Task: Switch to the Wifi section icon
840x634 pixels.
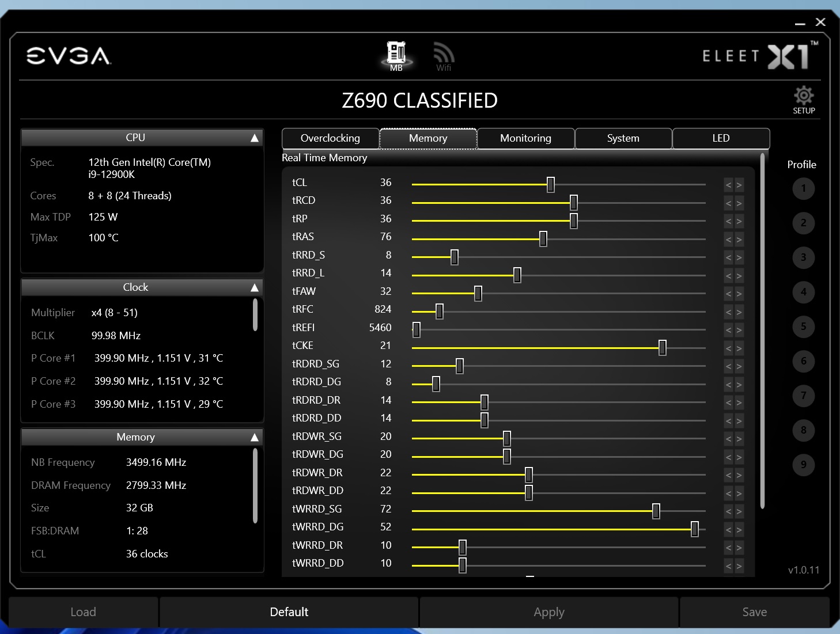Action: click(444, 56)
